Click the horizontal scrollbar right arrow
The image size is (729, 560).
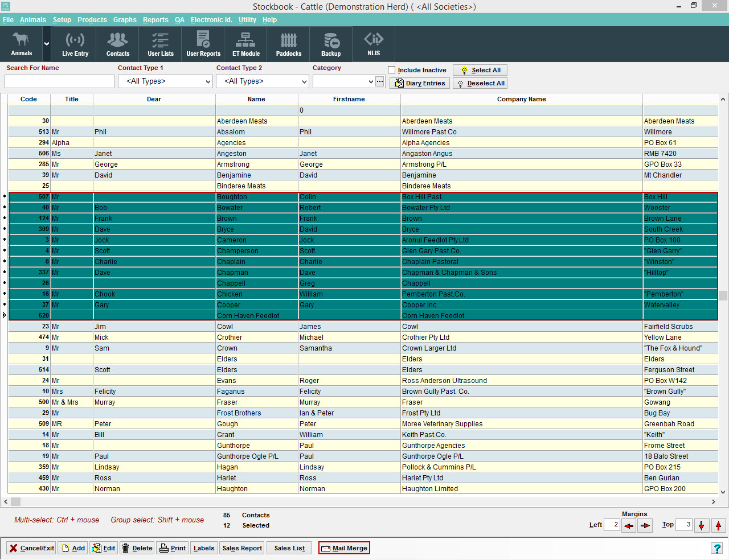tap(714, 501)
